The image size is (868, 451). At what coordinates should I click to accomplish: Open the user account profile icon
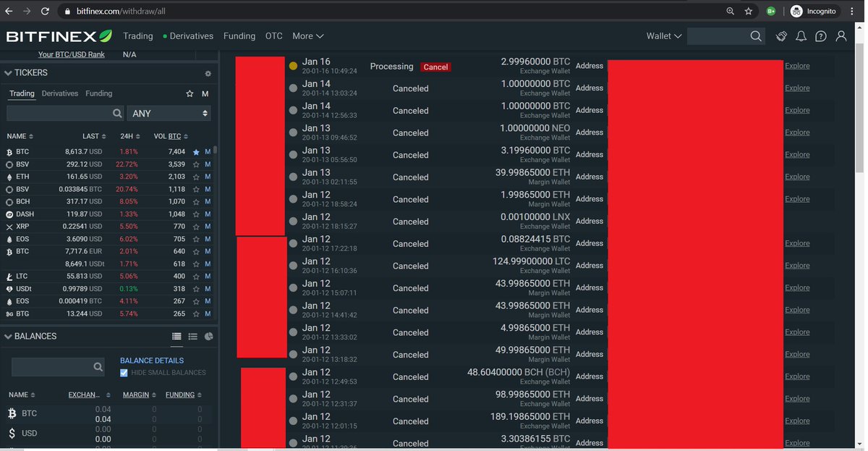coord(841,36)
